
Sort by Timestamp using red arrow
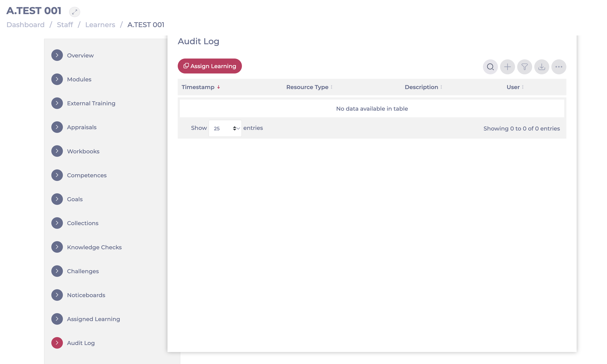[x=218, y=87]
